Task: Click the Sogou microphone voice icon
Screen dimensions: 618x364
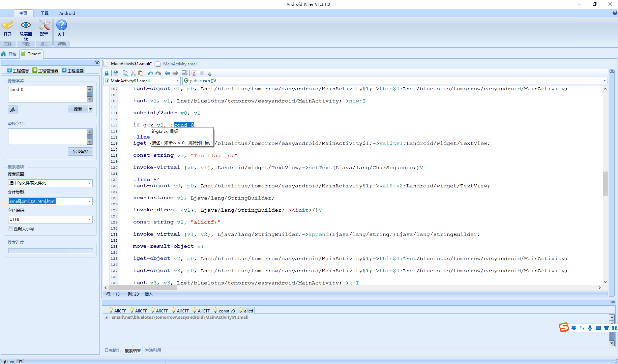Action: [x=590, y=328]
